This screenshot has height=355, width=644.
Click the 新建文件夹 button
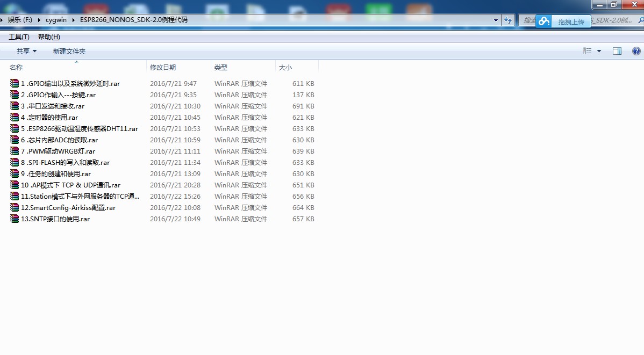click(69, 52)
